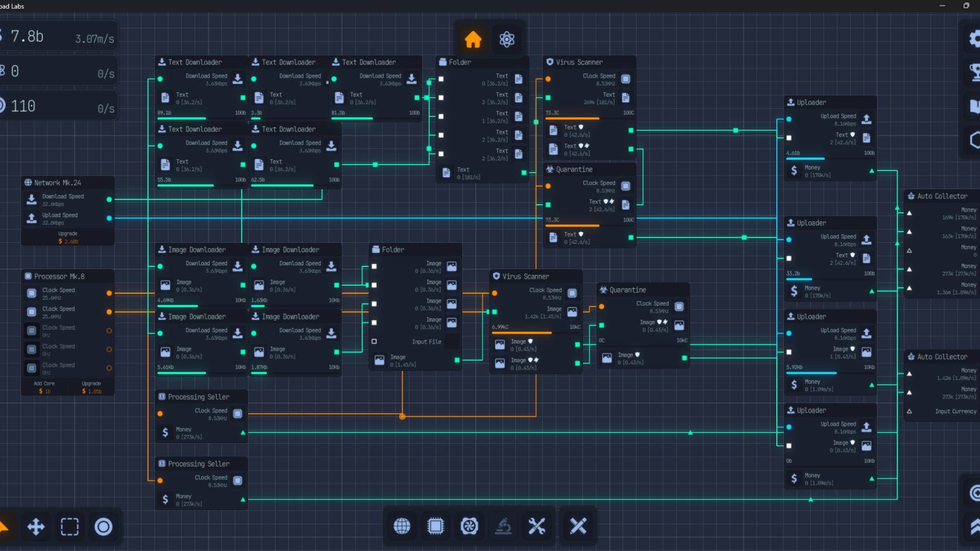The height and width of the screenshot is (551, 980).
Task: Toggle the fourth Clock Speed core output
Action: click(109, 349)
